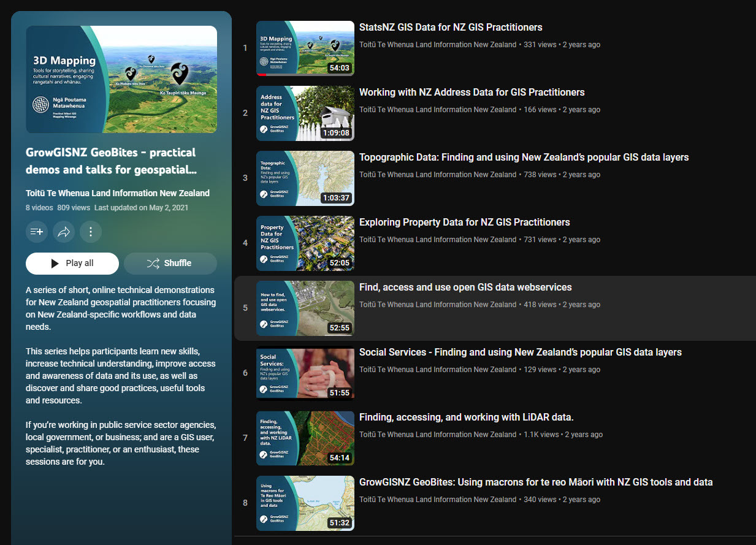This screenshot has width=756, height=545.
Task: Click index number 1 beside the StatsNZ video
Action: click(x=245, y=48)
